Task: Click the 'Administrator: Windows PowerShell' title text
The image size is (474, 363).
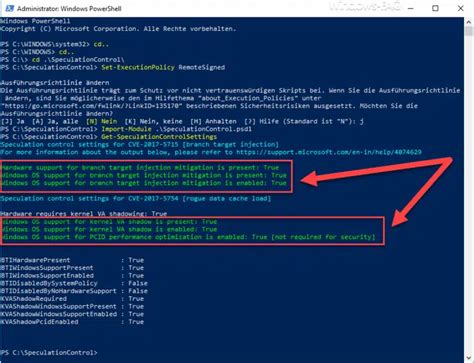Action: tap(69, 9)
